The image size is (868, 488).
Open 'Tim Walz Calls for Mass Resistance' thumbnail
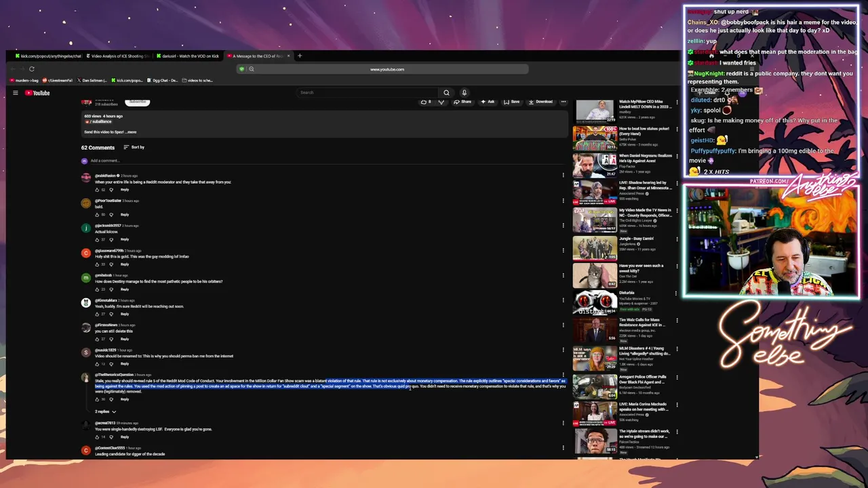coord(595,329)
